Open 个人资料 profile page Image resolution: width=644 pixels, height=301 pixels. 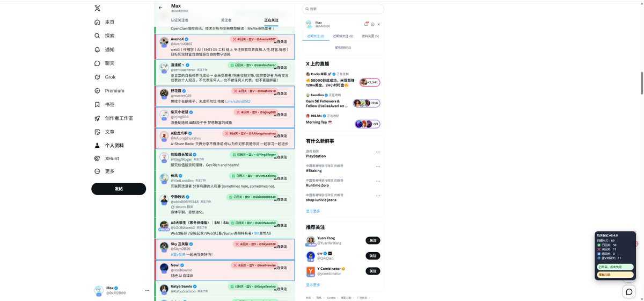(x=109, y=145)
